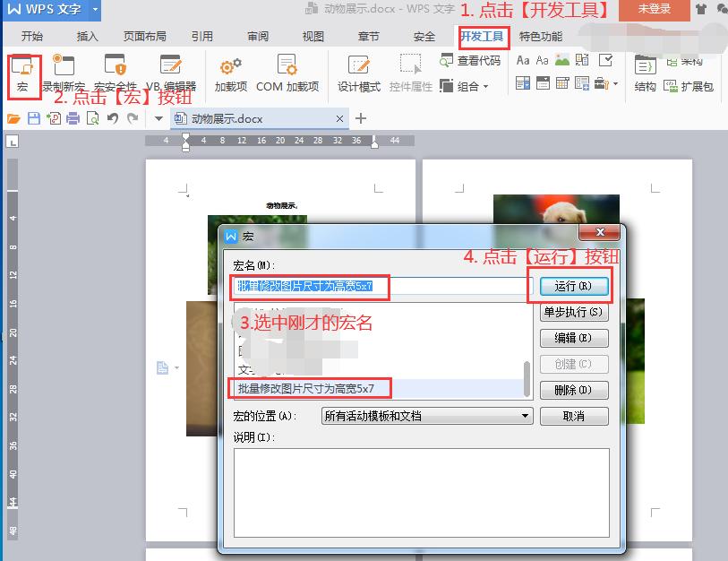Run the selected macro with 运行 button
This screenshot has height=561, width=728.
click(574, 286)
